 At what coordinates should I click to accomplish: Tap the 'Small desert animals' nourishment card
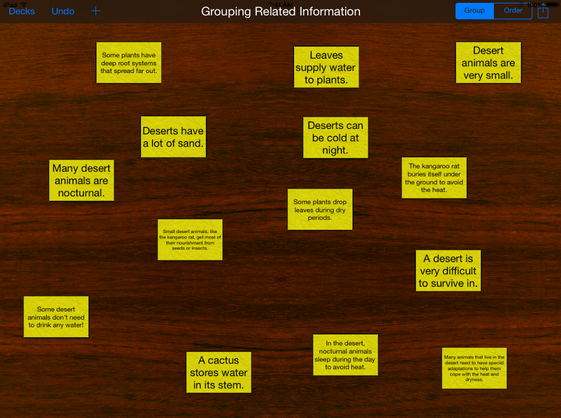point(190,240)
